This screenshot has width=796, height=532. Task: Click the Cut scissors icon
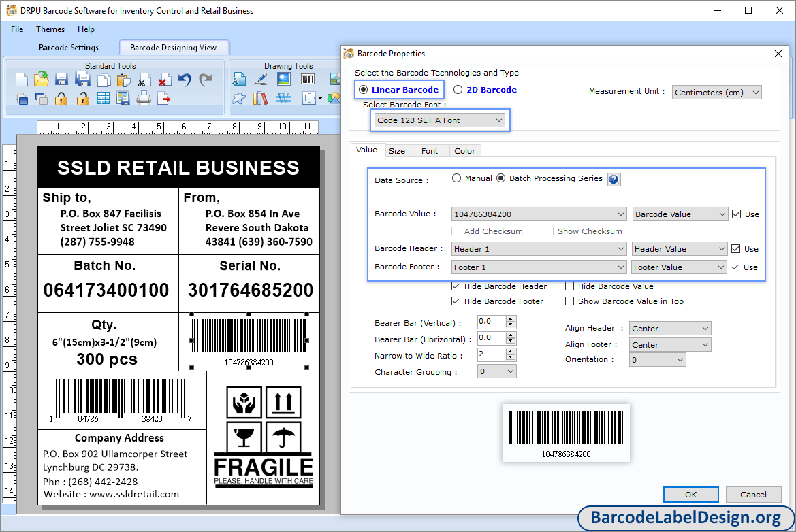point(144,80)
